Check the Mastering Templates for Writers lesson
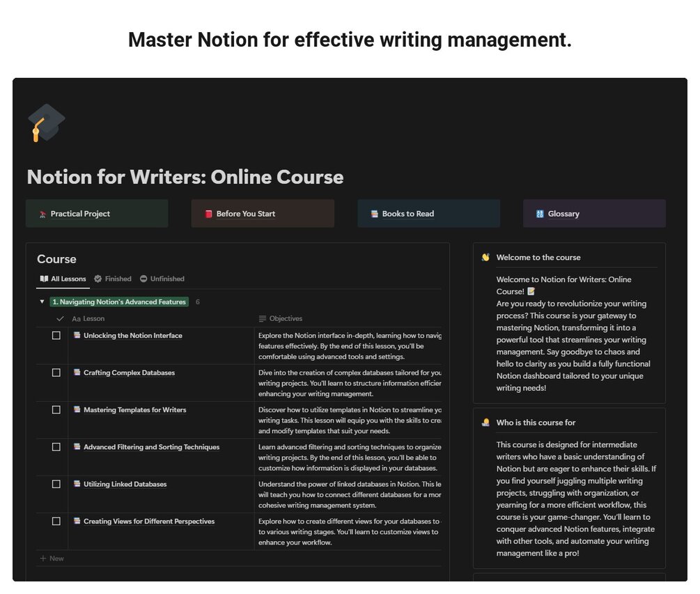 56,409
